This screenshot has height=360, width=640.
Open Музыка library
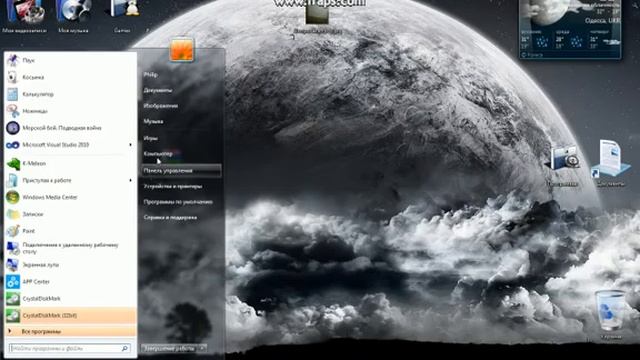153,121
